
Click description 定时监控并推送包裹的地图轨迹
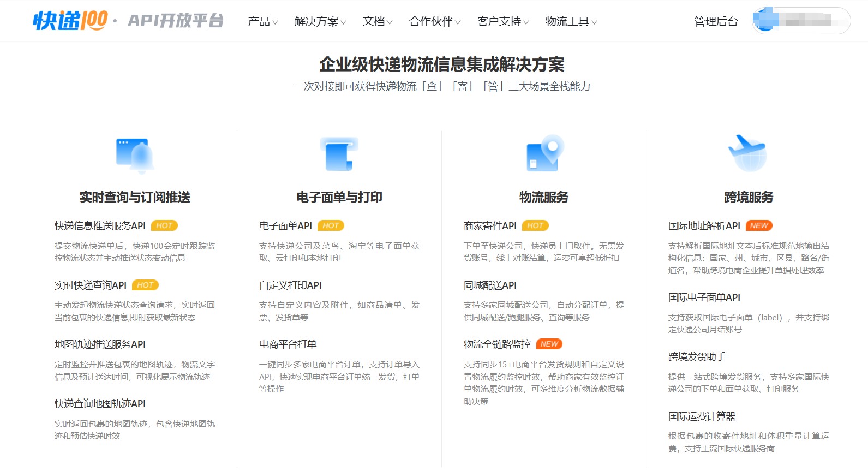[135, 371]
